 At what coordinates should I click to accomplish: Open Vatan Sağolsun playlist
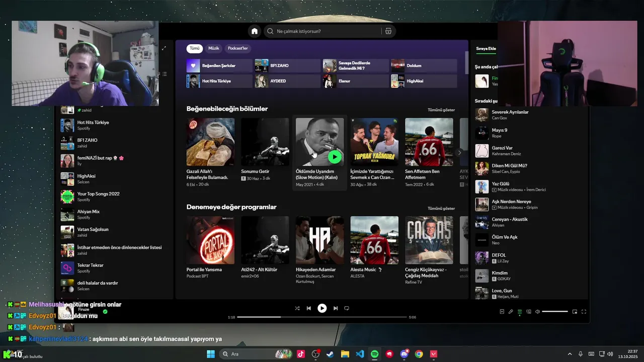click(x=115, y=232)
